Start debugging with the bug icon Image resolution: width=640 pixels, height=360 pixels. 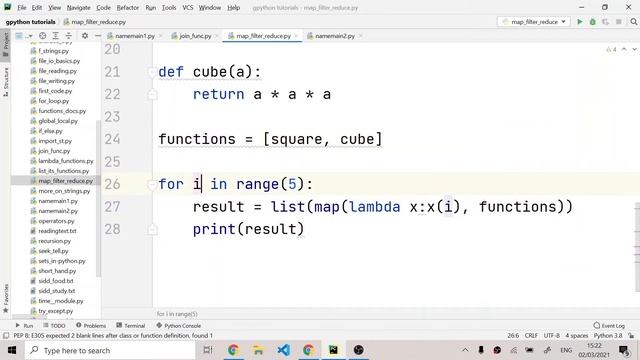click(593, 22)
